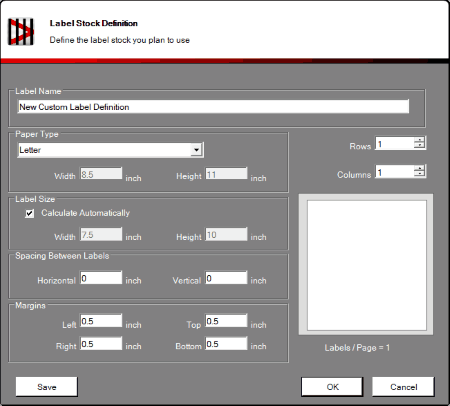
Task: Focus the Vertical spacing input field
Action: tap(226, 278)
